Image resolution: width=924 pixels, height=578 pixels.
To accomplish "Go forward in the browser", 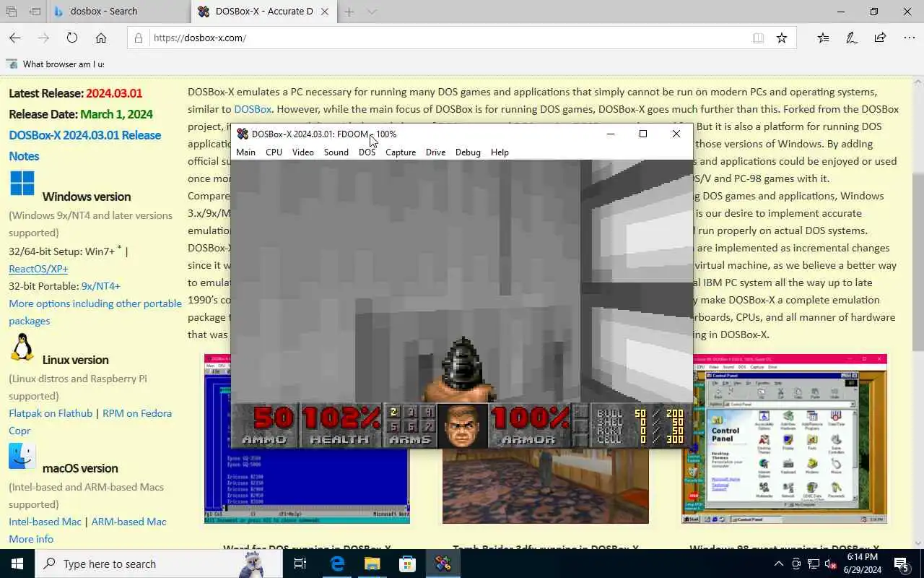I will [43, 38].
